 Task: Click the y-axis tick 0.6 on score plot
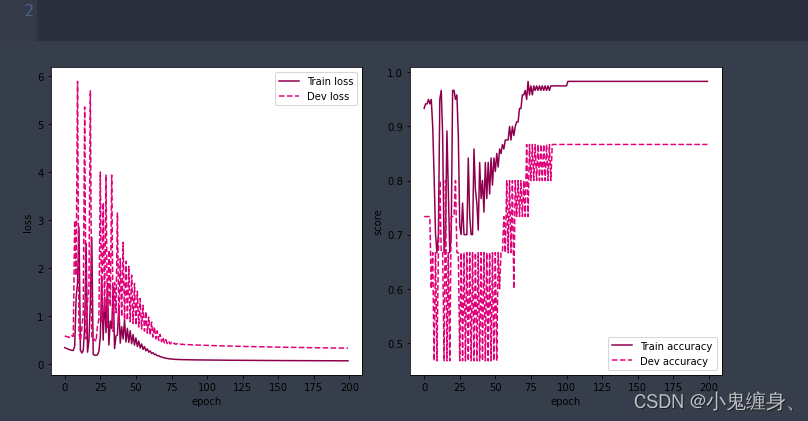(x=395, y=290)
